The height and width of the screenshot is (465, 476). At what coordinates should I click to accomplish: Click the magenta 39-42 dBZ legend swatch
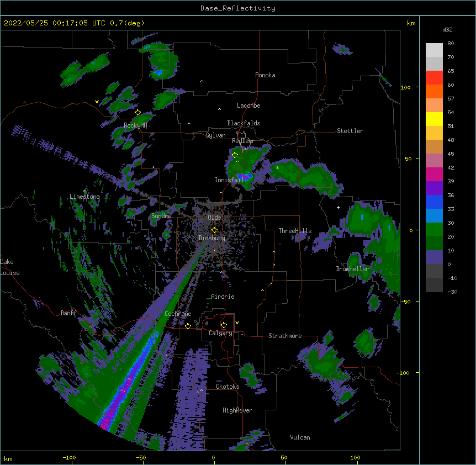click(x=434, y=174)
